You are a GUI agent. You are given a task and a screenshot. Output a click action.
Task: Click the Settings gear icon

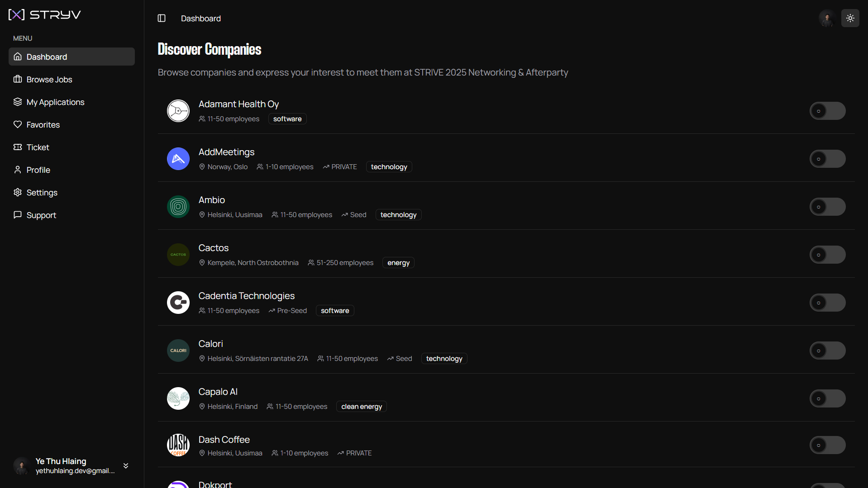pyautogui.click(x=18, y=192)
